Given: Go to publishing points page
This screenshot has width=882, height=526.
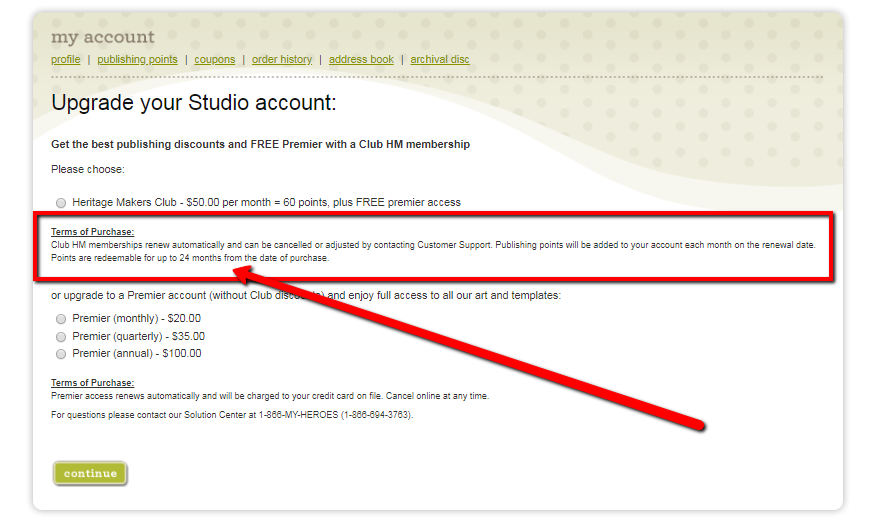Looking at the screenshot, I should [137, 60].
